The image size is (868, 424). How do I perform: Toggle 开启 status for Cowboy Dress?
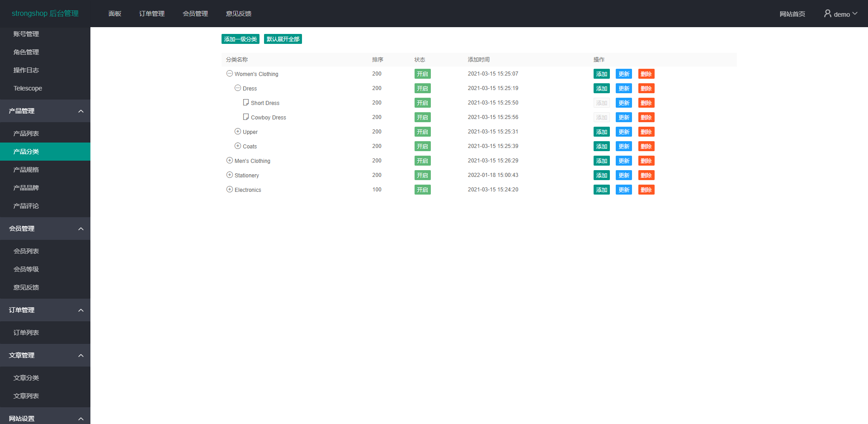click(x=423, y=117)
